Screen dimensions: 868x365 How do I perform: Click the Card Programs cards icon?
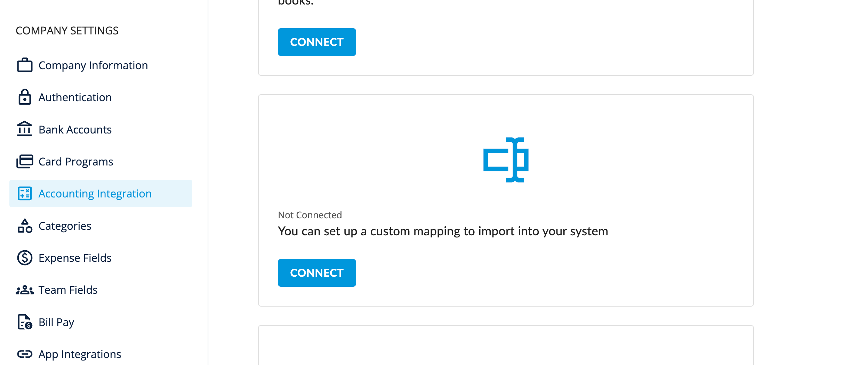25,162
